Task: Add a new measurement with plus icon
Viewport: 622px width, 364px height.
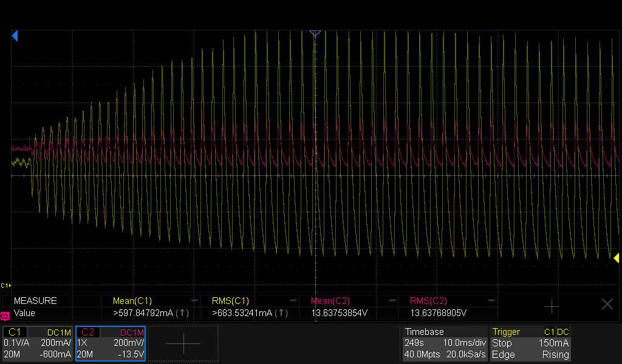Action: click(x=552, y=306)
